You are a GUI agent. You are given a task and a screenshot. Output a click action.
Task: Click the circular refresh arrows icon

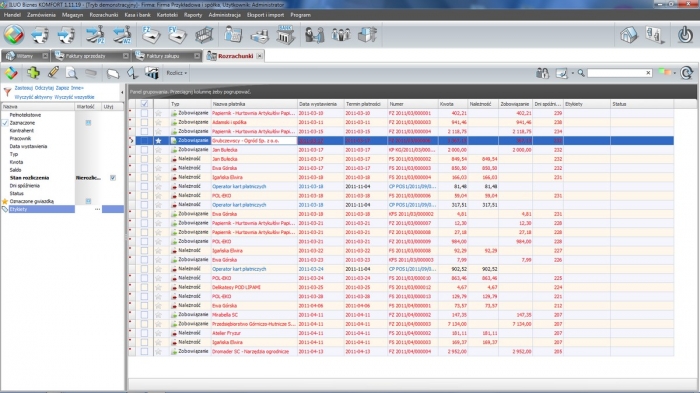tap(687, 73)
